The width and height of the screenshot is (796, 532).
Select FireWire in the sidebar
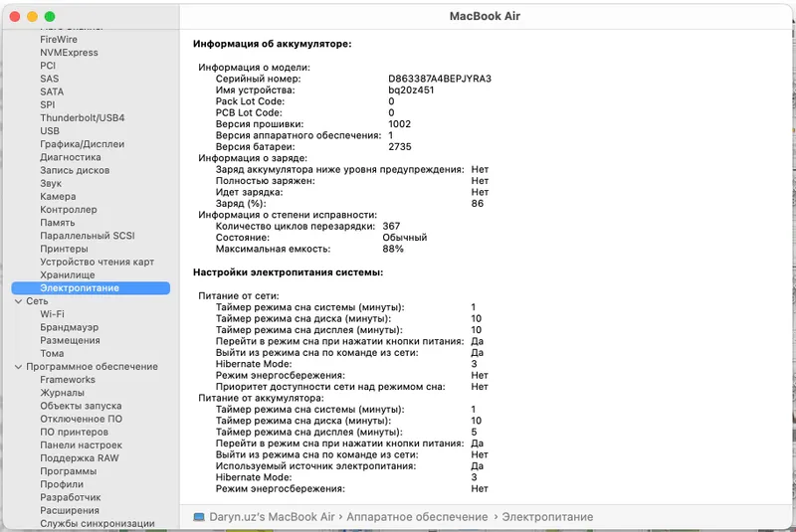click(59, 40)
